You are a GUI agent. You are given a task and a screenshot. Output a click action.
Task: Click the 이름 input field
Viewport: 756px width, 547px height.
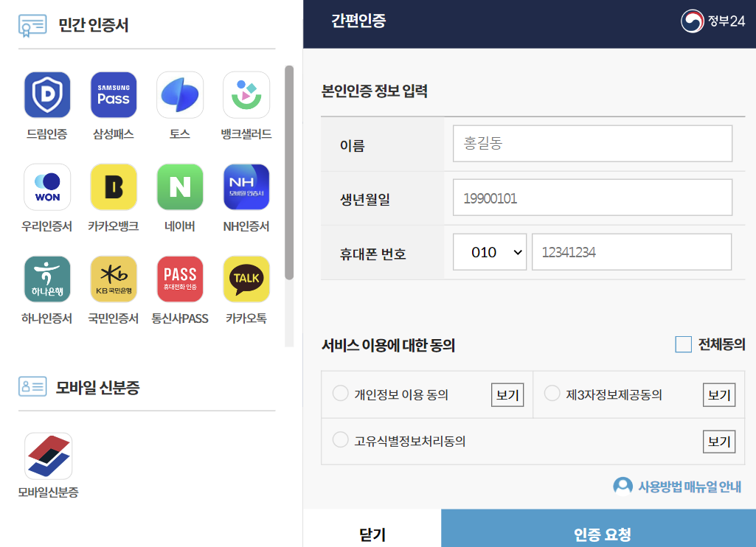pos(592,144)
